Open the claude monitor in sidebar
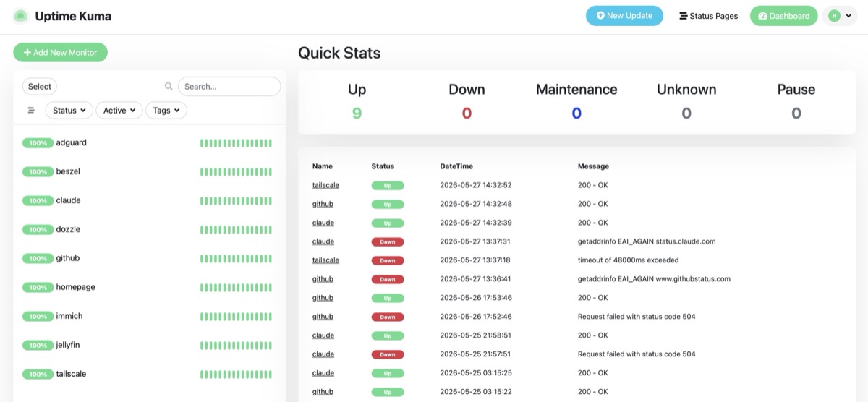Image resolution: width=868 pixels, height=402 pixels. (x=150, y=201)
